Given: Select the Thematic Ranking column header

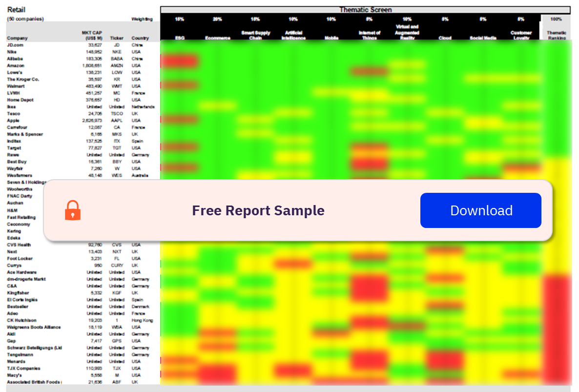Looking at the screenshot, I should [557, 35].
